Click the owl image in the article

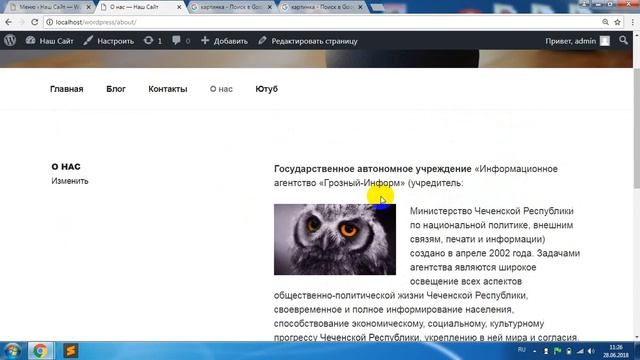pyautogui.click(x=335, y=239)
